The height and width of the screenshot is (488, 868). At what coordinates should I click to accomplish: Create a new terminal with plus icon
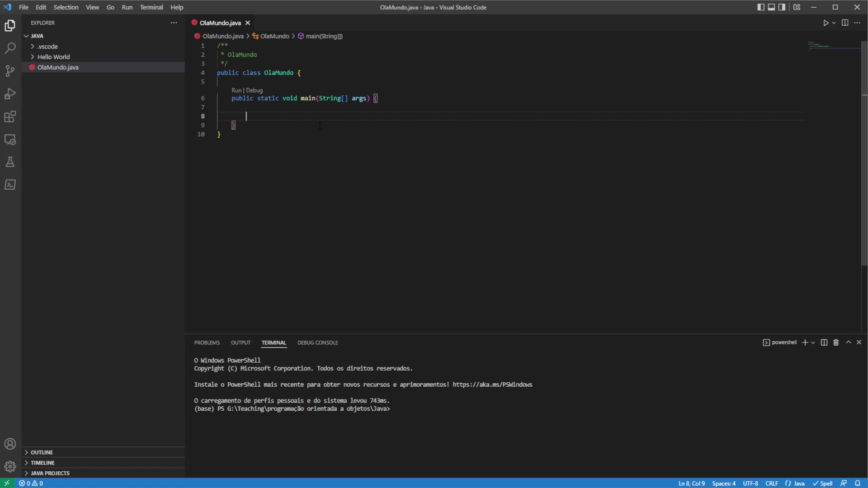[x=805, y=343]
